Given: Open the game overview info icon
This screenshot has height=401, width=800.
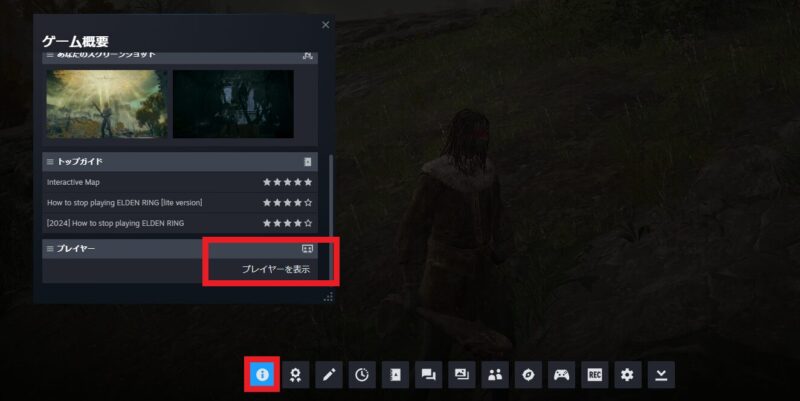Looking at the screenshot, I should pos(262,375).
